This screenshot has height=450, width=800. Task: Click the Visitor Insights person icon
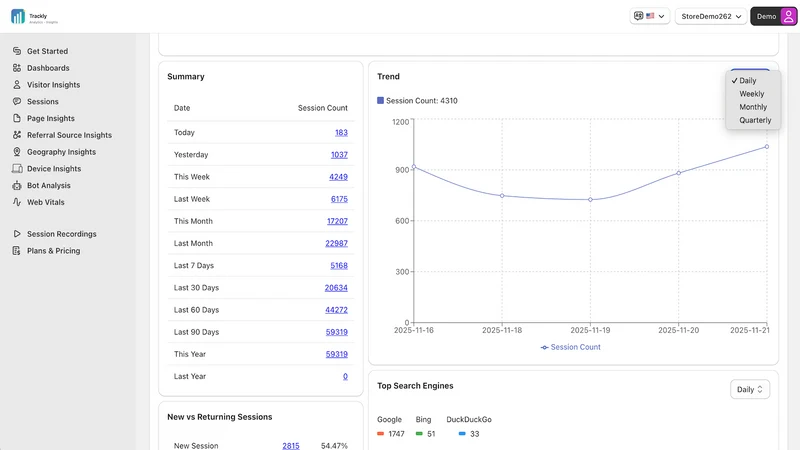(17, 85)
